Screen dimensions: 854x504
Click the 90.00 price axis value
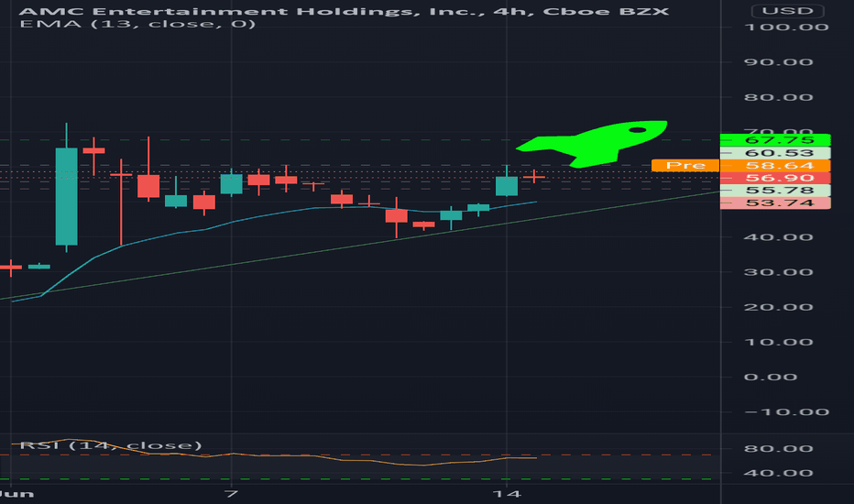coord(779,62)
